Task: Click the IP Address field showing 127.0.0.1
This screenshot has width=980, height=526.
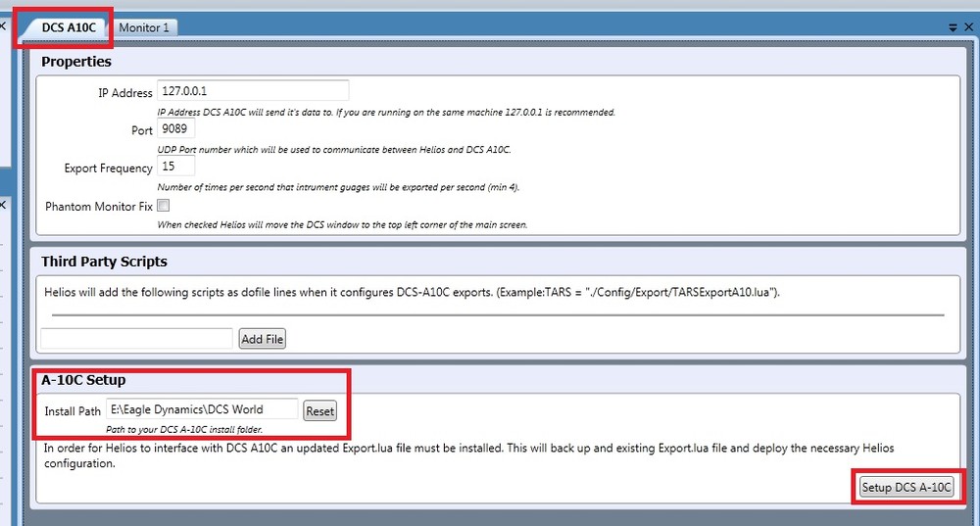Action: [253, 90]
